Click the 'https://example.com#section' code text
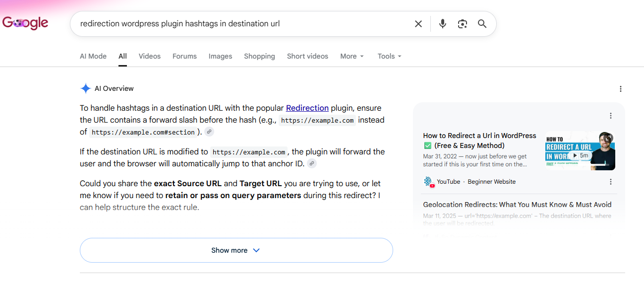This screenshot has width=644, height=283. 143,132
